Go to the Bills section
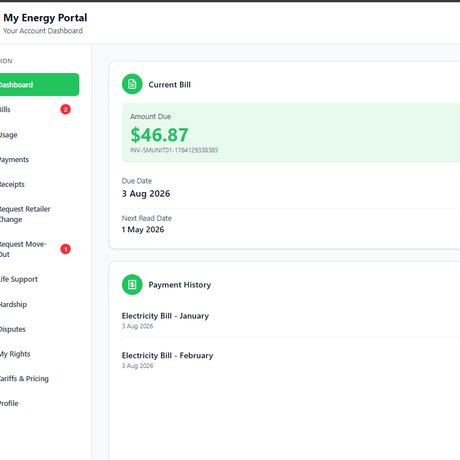460x460 pixels. pos(39,109)
